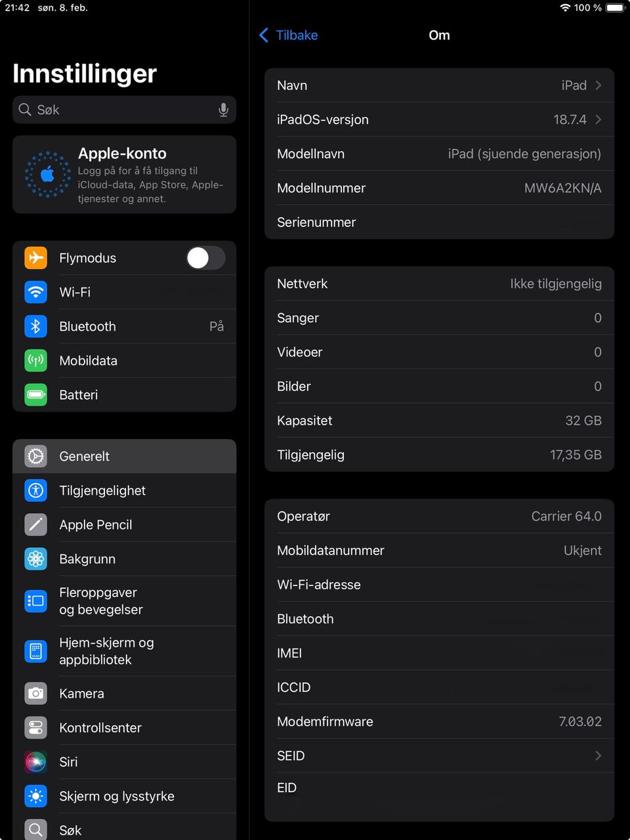This screenshot has width=630, height=840.
Task: Tap the Modellnummer value MW6A2KN/A
Action: [562, 188]
